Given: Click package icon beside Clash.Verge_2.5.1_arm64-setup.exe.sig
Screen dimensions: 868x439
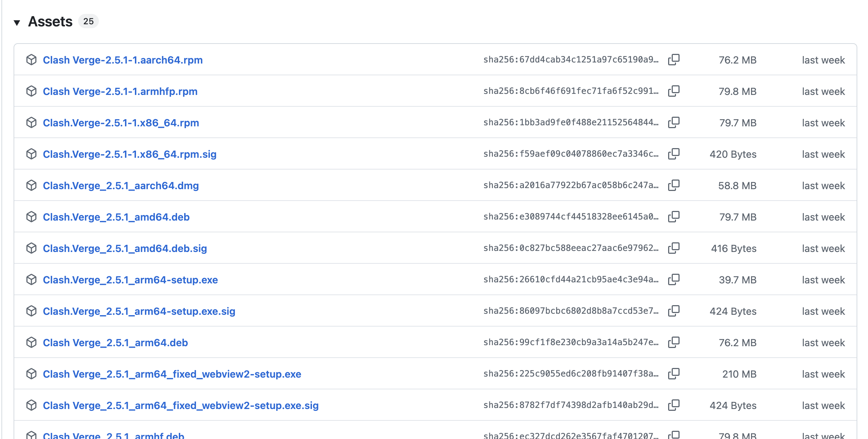Looking at the screenshot, I should 31,311.
